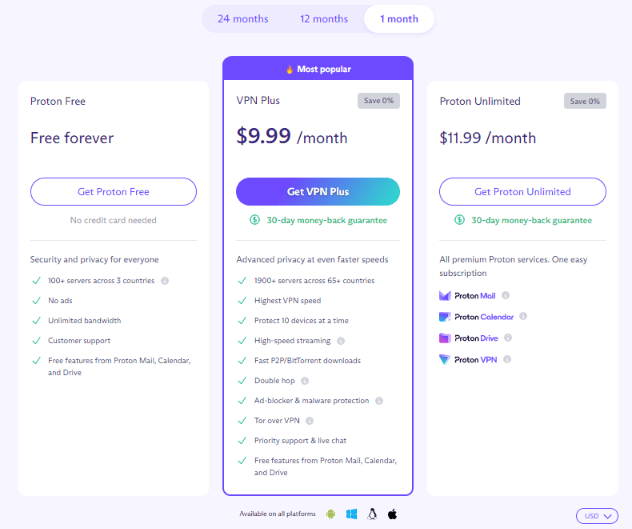Select the 24 months billing tab
This screenshot has height=529, width=632.
point(243,19)
